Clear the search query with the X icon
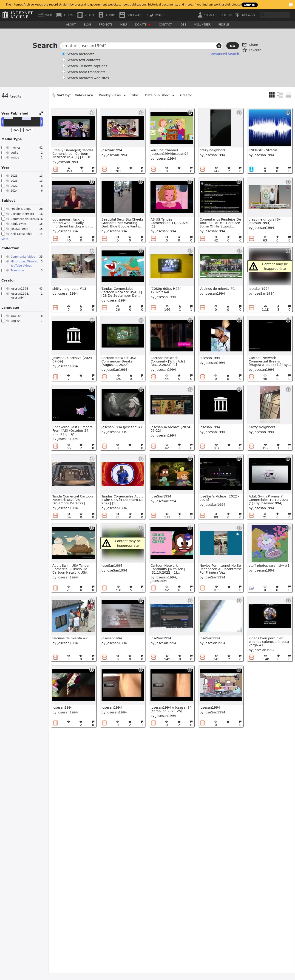 (x=219, y=46)
